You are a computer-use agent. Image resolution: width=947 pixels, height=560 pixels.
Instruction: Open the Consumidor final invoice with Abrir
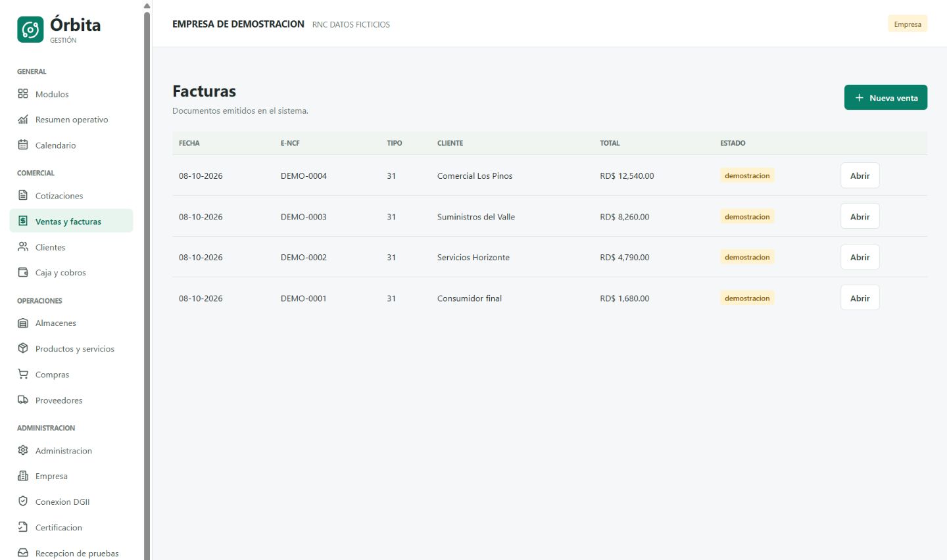point(860,298)
